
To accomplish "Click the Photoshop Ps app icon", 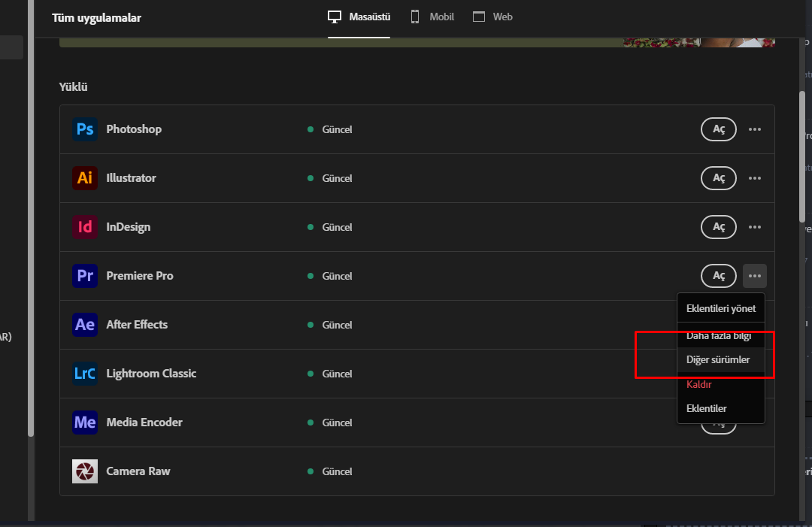I will tap(85, 129).
